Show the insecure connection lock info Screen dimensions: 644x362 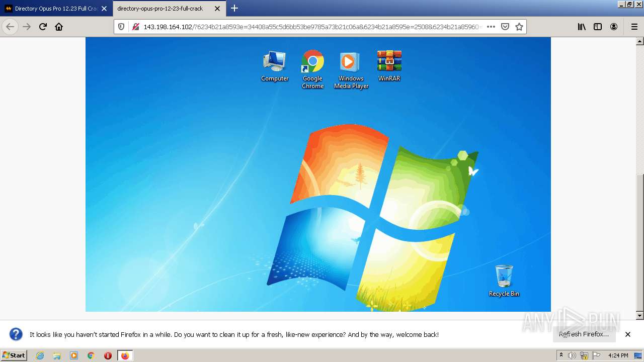pos(135,27)
